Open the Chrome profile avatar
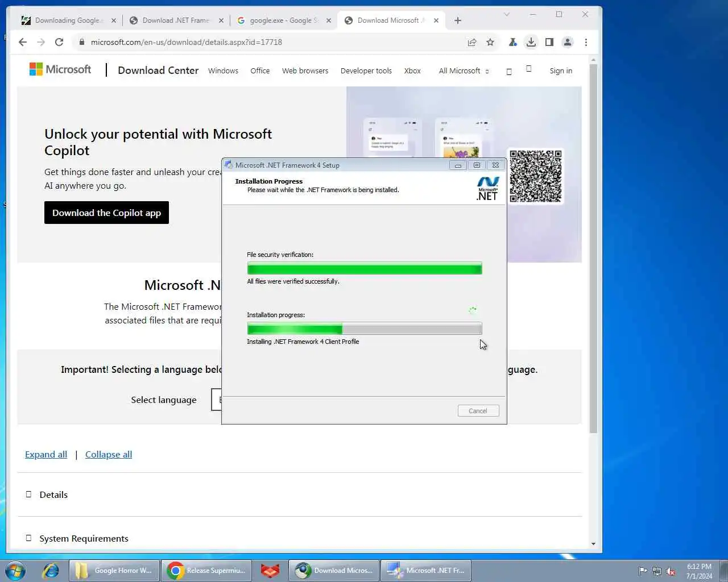 568,42
